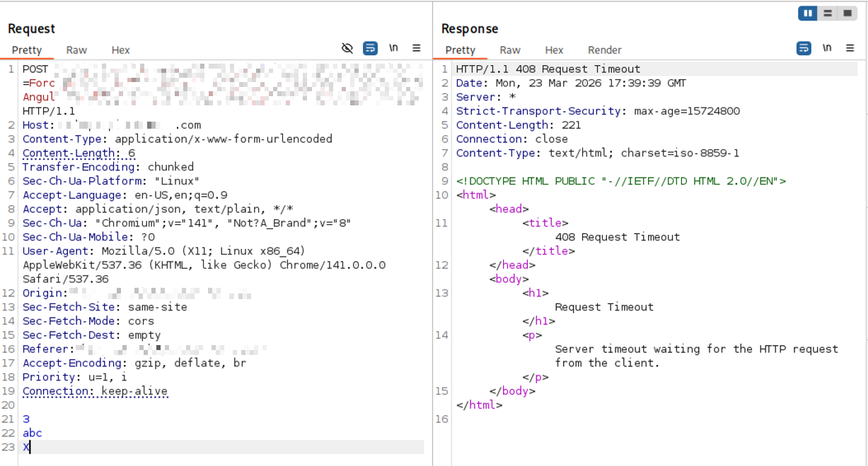Show newline characters \n in Request panel
The height and width of the screenshot is (466, 868).
pos(393,48)
